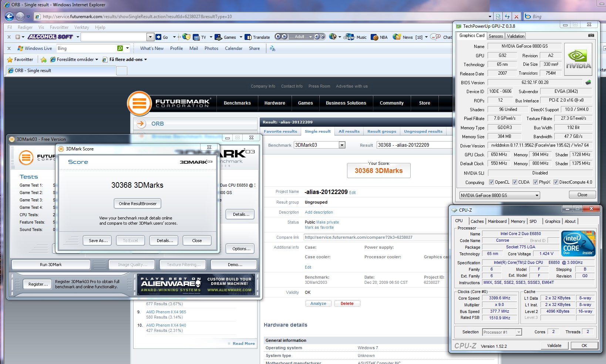The width and height of the screenshot is (606, 364).
Task: Open the Bing search options dropdown in Windows Live bar
Action: [127, 48]
